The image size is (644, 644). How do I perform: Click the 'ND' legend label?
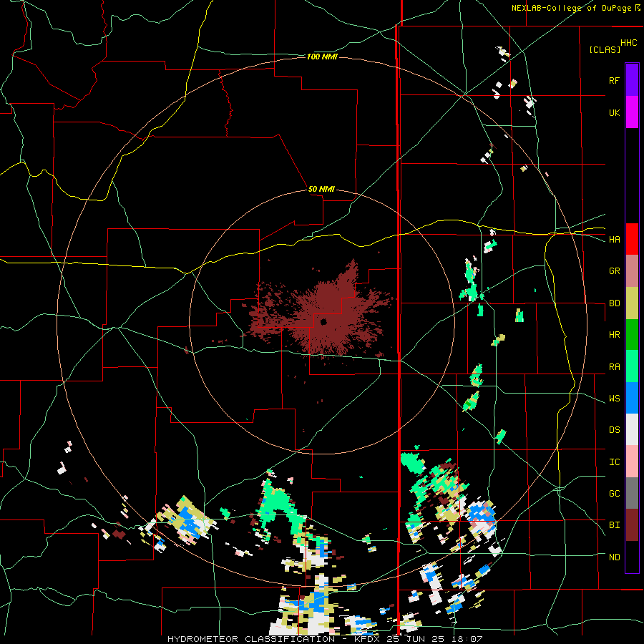click(x=614, y=557)
